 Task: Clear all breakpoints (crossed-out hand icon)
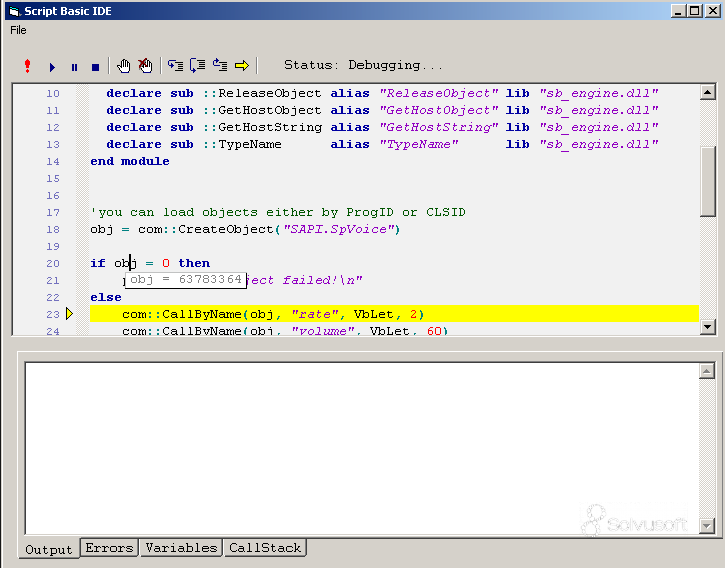145,66
